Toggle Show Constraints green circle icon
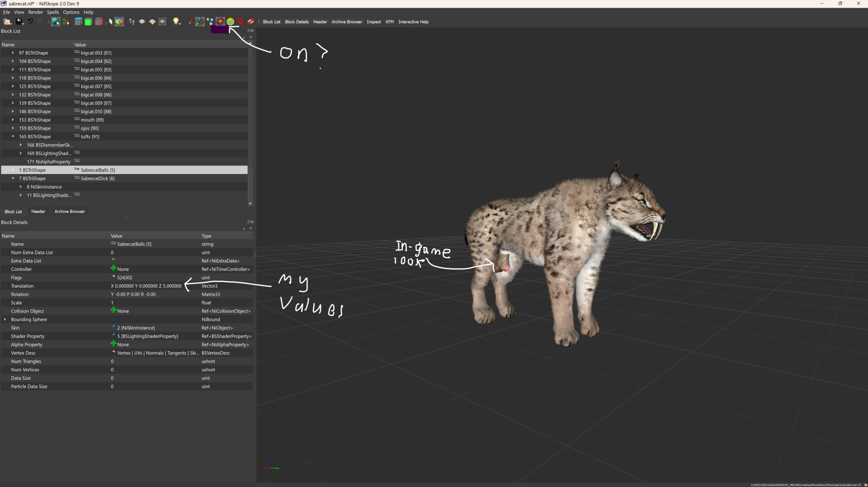 pos(231,21)
